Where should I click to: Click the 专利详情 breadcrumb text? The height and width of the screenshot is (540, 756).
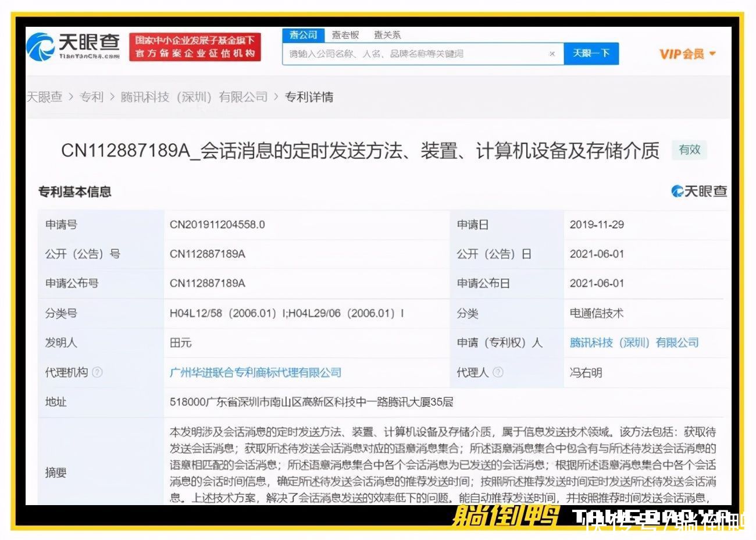[309, 97]
